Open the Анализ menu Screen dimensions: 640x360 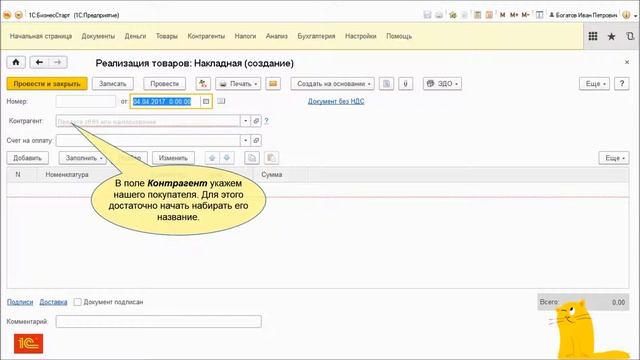click(277, 36)
